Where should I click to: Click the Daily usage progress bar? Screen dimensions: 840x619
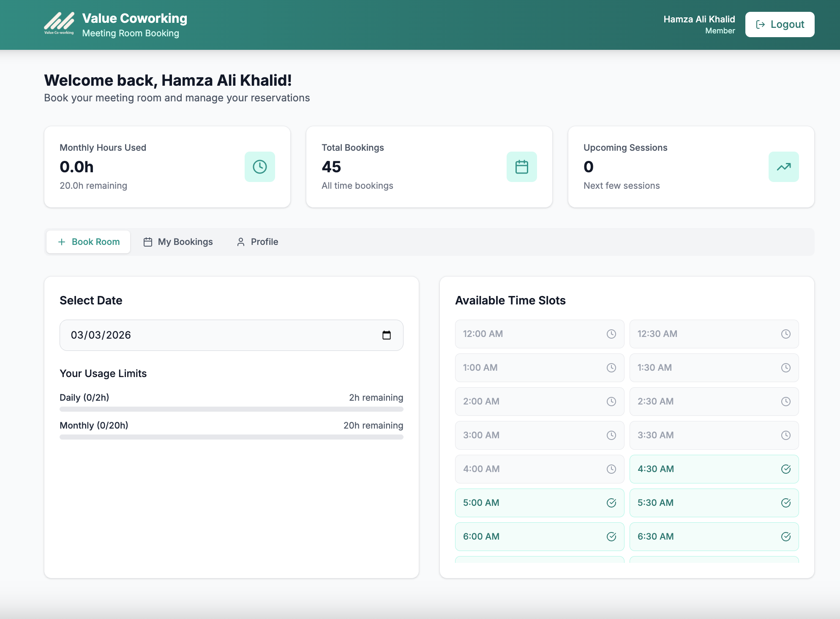(231, 409)
